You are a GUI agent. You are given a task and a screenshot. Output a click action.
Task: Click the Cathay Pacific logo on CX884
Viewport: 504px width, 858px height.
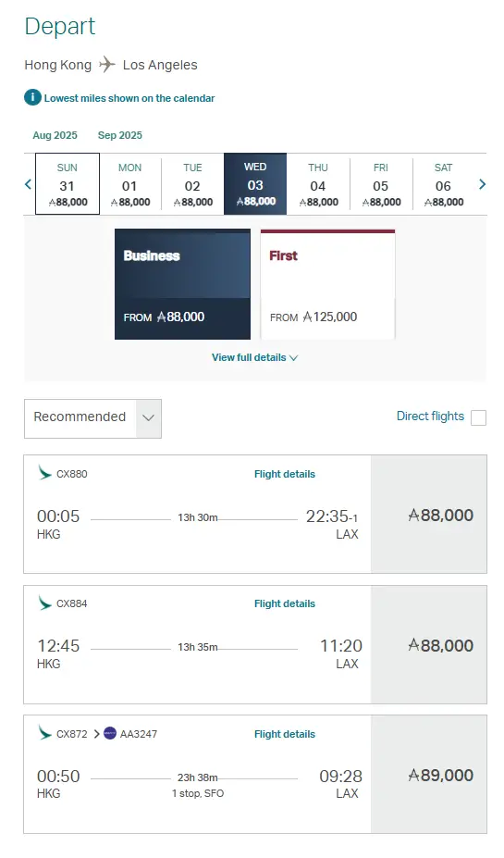(x=44, y=603)
